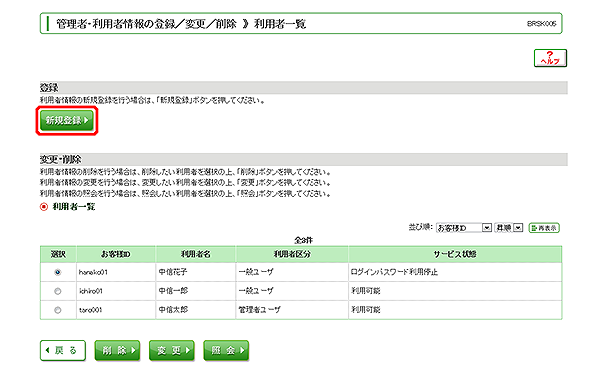Open the お客様ID sort field dropdown
The image size is (600, 374).
click(464, 228)
